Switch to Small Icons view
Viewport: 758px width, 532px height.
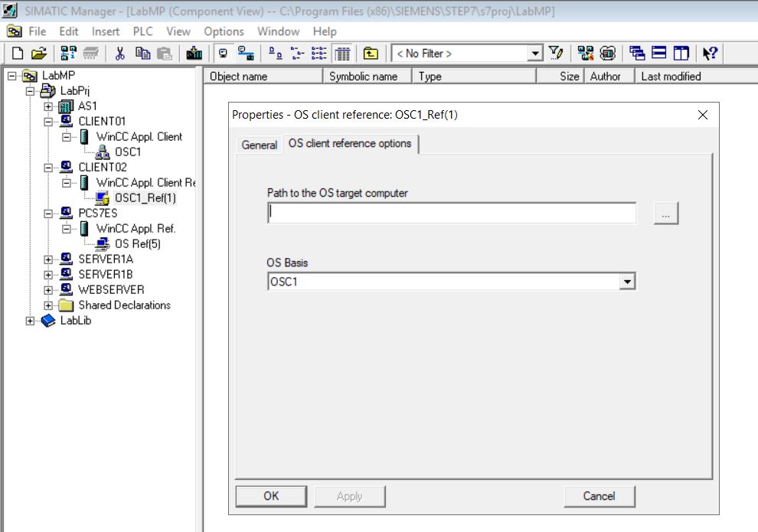(x=297, y=53)
